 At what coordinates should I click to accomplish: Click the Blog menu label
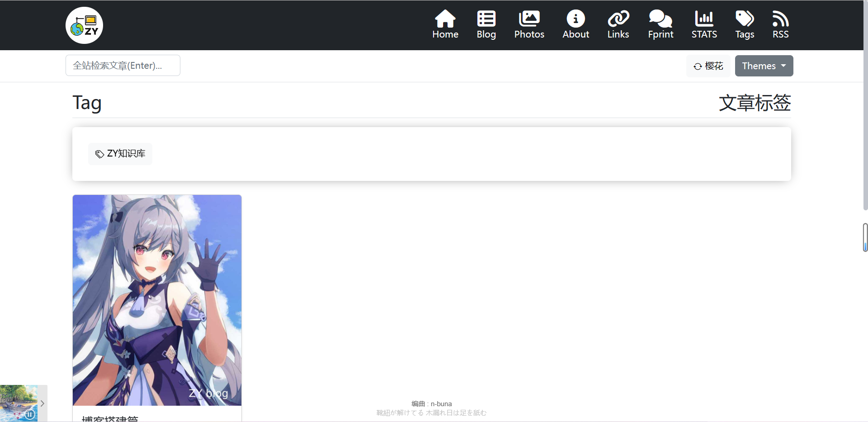486,34
